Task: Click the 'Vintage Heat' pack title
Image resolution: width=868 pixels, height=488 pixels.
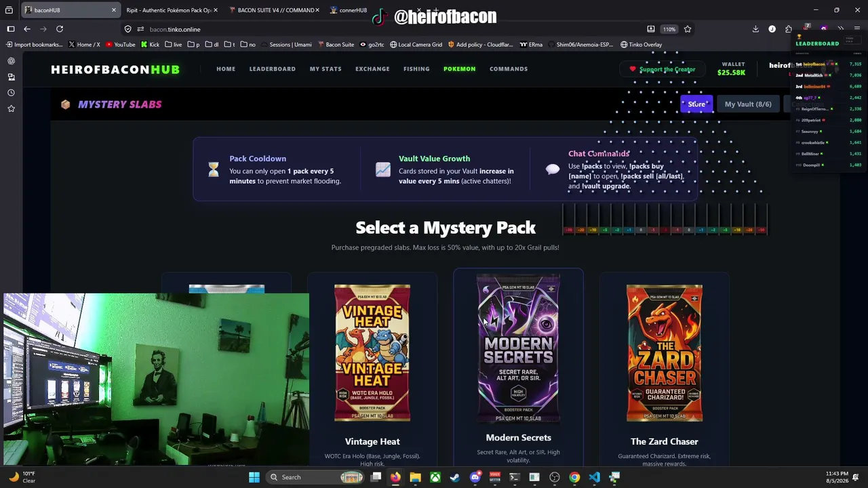Action: pyautogui.click(x=372, y=442)
